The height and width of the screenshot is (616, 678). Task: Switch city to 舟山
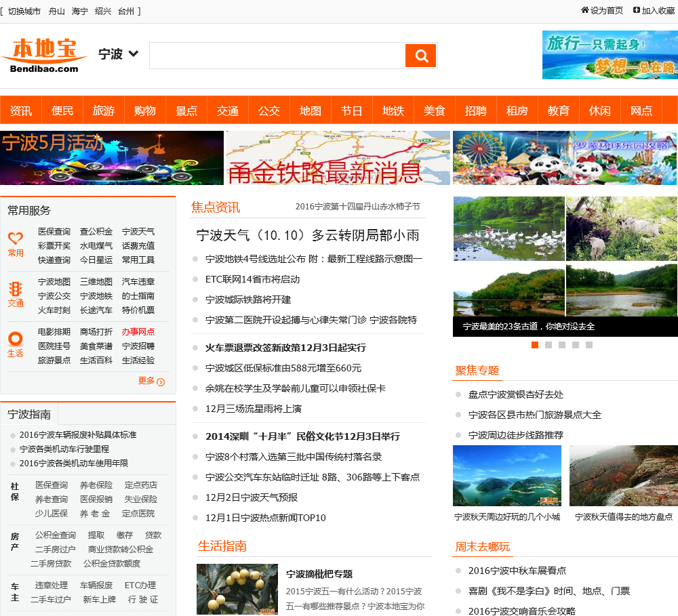[57, 12]
